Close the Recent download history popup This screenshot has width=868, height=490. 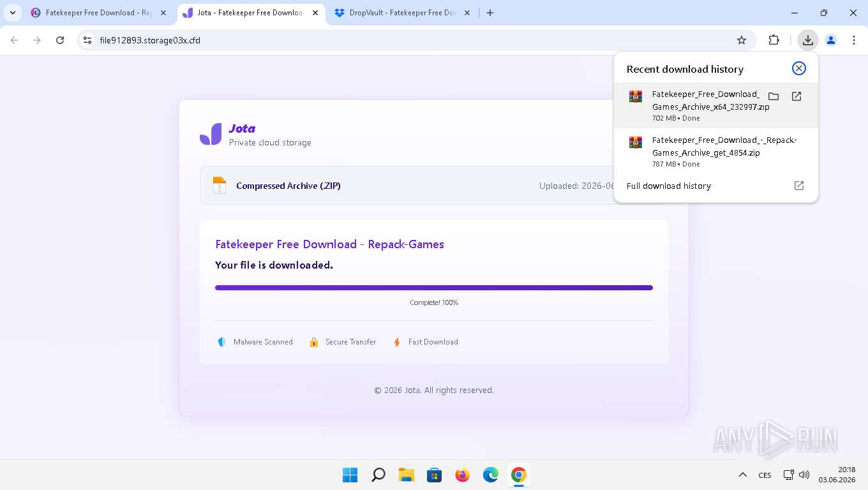799,68
